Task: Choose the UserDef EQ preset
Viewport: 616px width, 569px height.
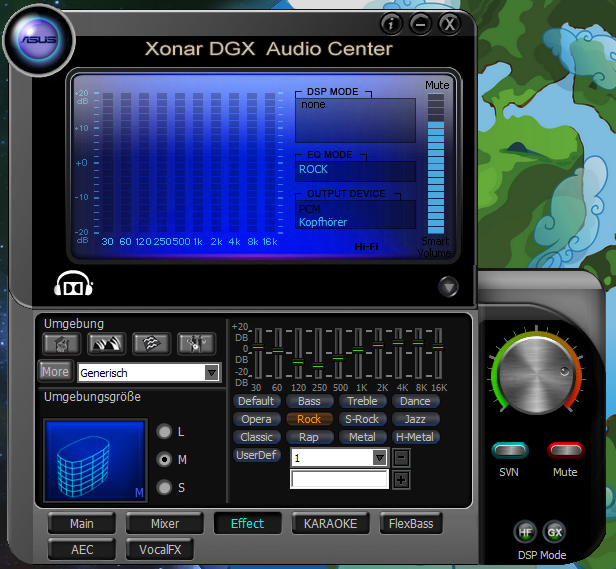Action: pyautogui.click(x=257, y=455)
